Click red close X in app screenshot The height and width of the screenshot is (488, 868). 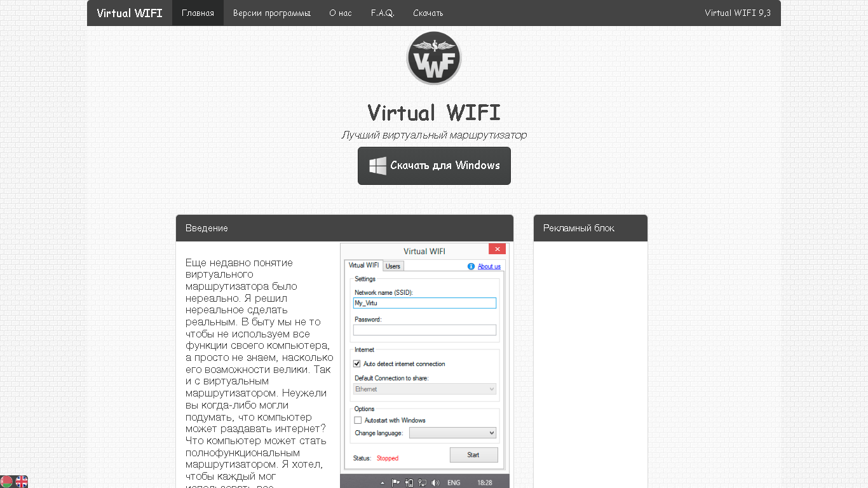click(x=498, y=249)
